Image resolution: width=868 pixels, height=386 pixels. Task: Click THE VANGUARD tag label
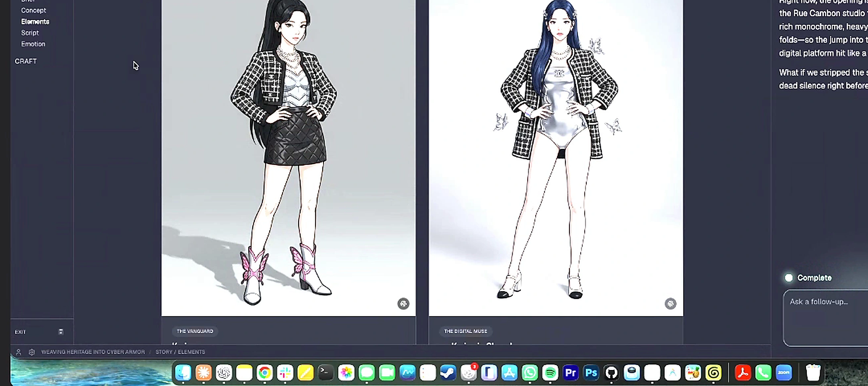tap(195, 331)
